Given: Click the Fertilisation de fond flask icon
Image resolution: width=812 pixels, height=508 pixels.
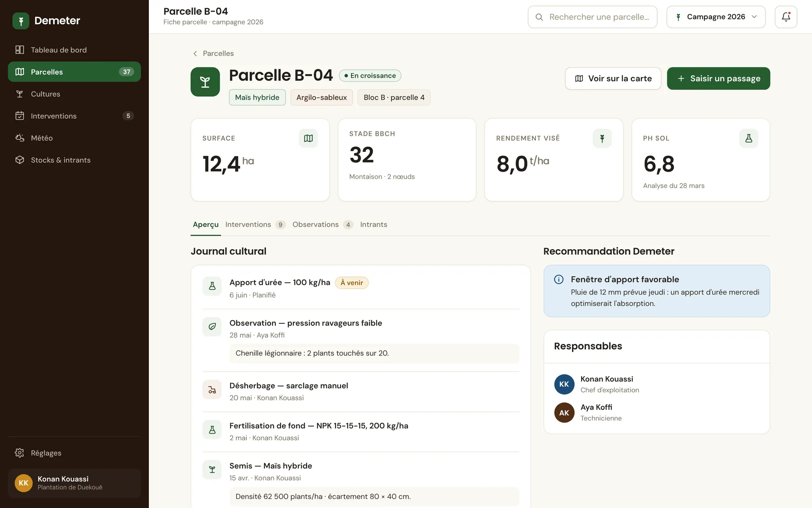Looking at the screenshot, I should (212, 429).
